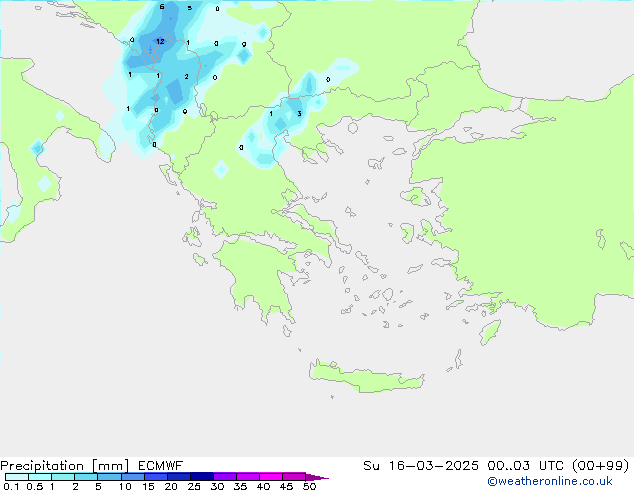The height and width of the screenshot is (490, 634).
Task: Click the legend label '45'
Action: click(x=286, y=486)
